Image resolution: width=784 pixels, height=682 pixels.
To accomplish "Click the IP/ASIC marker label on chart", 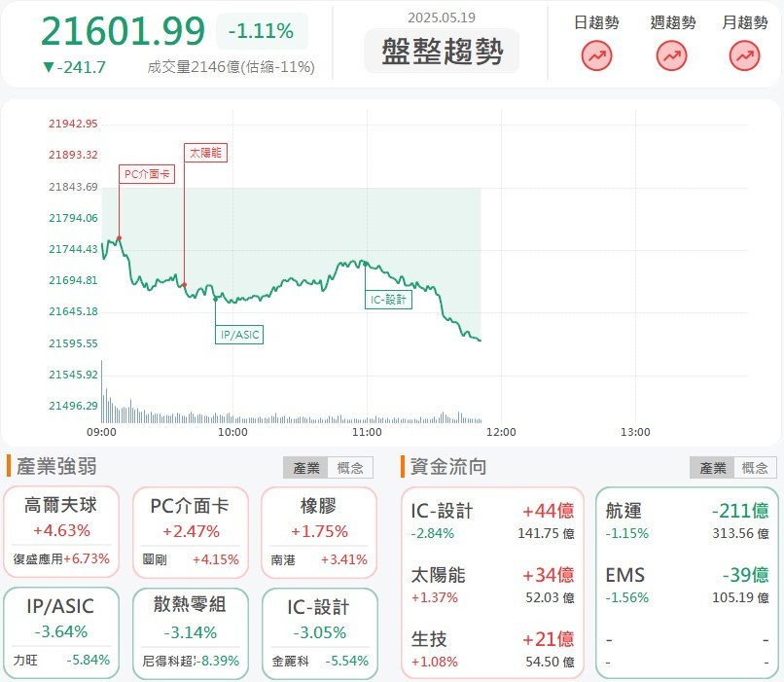I will 239,335.
